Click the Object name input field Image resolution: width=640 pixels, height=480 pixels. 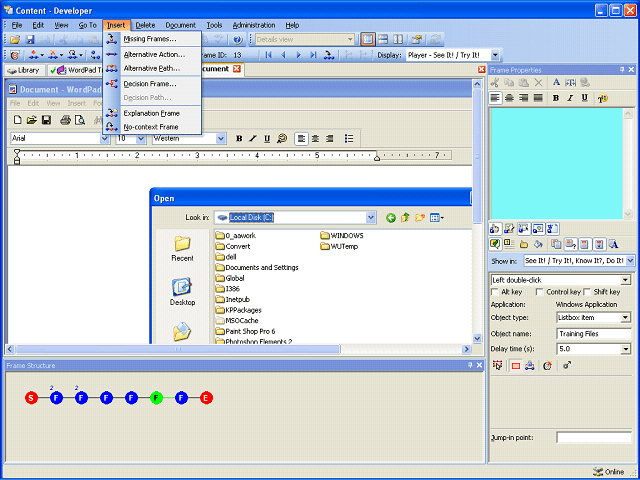tap(593, 334)
